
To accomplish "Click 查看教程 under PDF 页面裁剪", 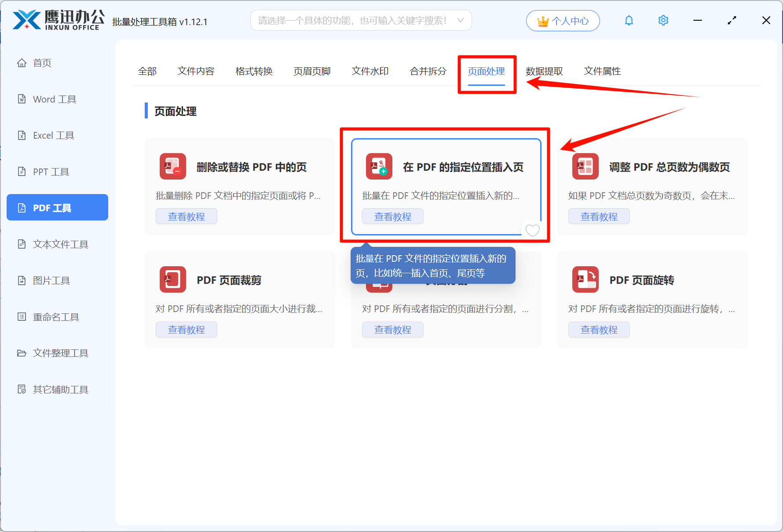I will point(186,329).
